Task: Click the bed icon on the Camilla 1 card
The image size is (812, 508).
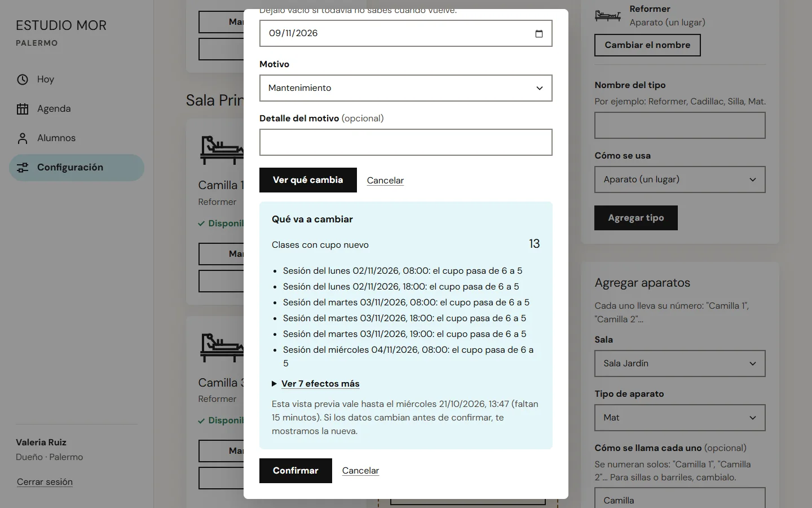Action: tap(222, 150)
